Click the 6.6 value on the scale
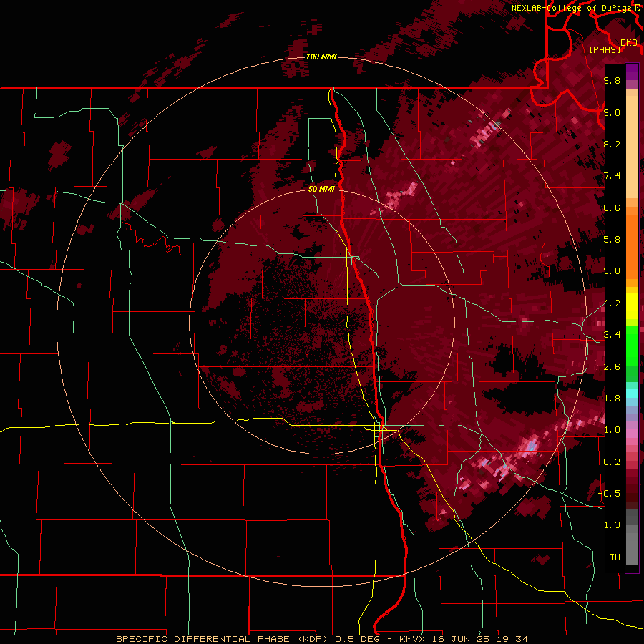 click(x=612, y=208)
